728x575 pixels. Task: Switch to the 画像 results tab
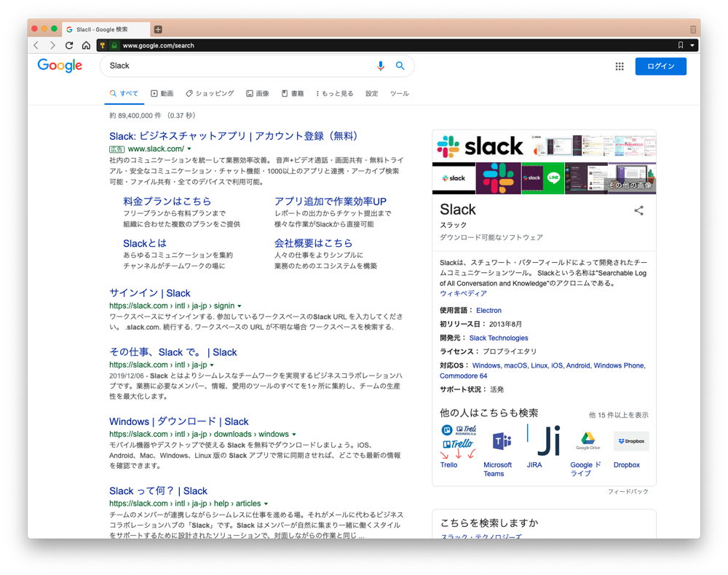click(x=258, y=93)
